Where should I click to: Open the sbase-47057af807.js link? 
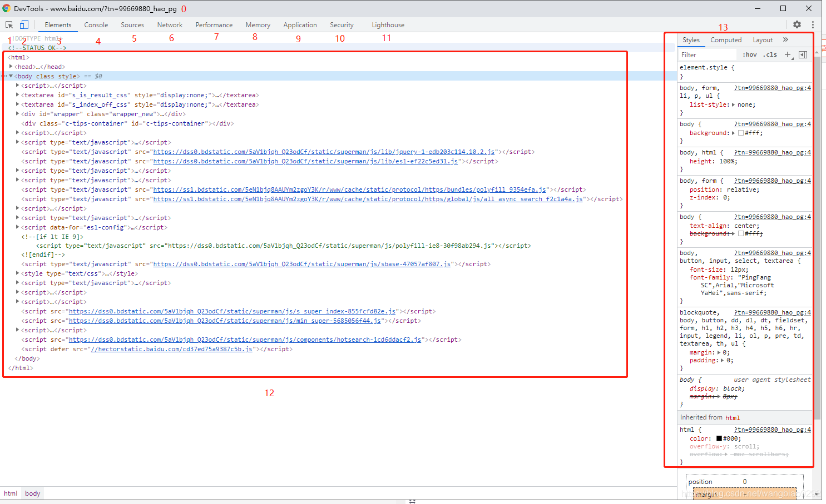(x=302, y=264)
